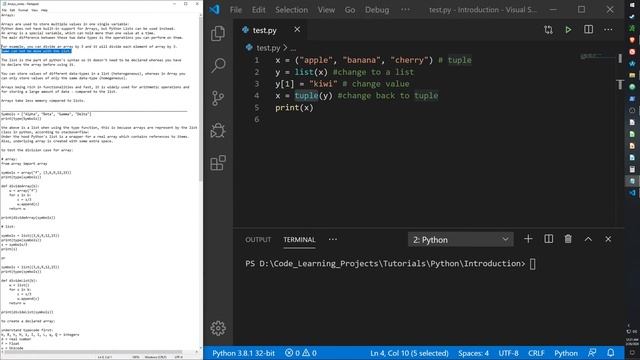
Task: Open Manage gear at activity bar bottom
Action: pos(218,328)
